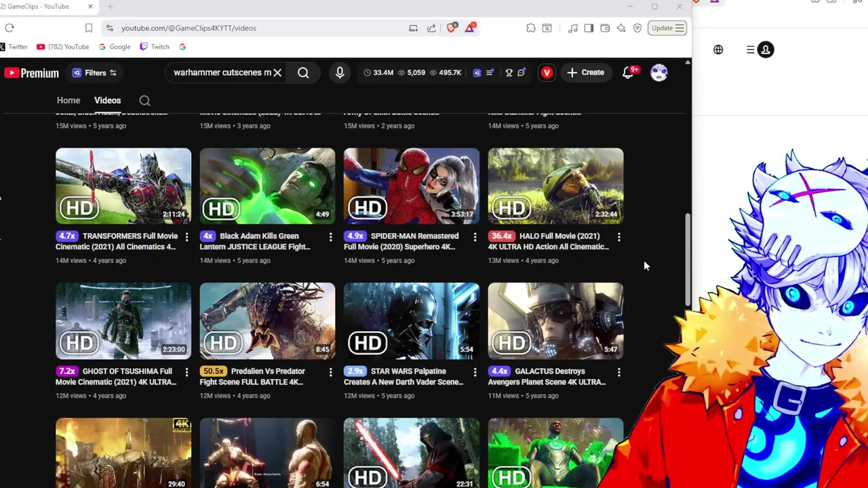Open options menu for STAR WARS Palpatine
The height and width of the screenshot is (488, 868).
[x=475, y=371]
